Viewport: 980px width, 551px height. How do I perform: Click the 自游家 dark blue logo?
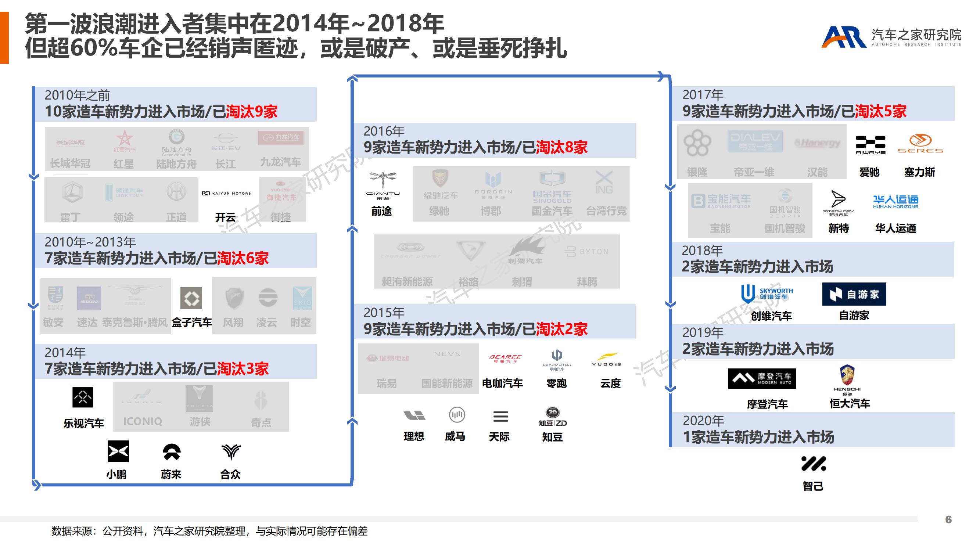coord(854,294)
